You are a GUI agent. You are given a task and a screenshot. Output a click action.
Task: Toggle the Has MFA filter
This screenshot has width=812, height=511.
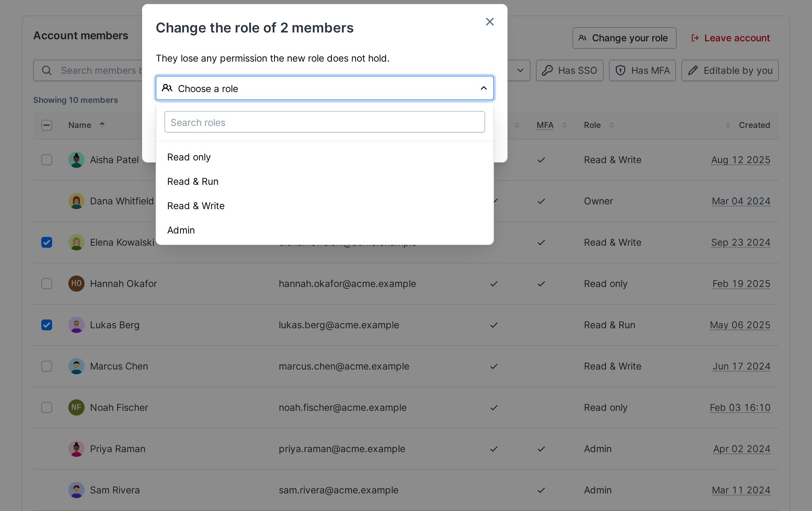point(642,70)
